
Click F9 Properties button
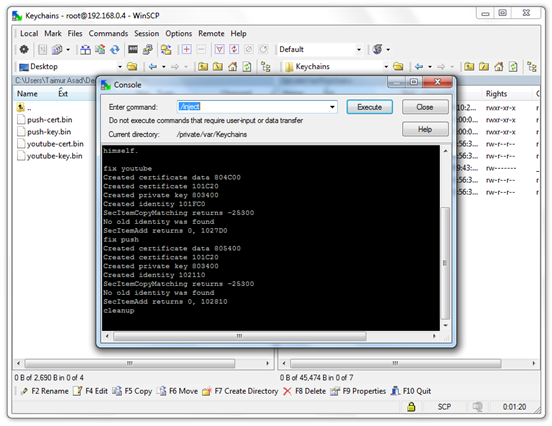pos(358,391)
